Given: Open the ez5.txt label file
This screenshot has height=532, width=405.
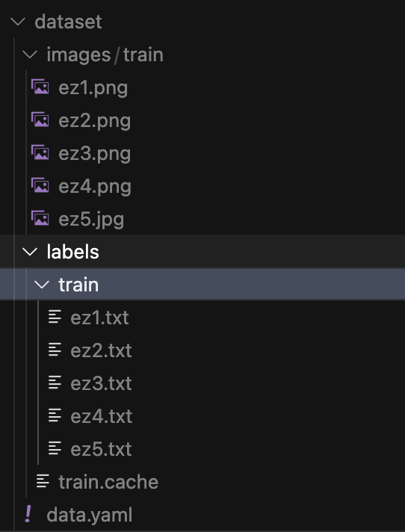Looking at the screenshot, I should (x=101, y=449).
